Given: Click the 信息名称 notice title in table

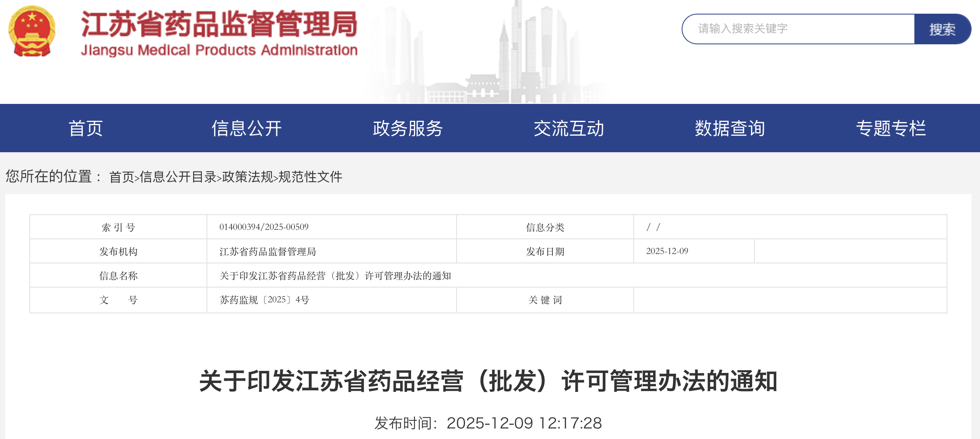Looking at the screenshot, I should 335,276.
